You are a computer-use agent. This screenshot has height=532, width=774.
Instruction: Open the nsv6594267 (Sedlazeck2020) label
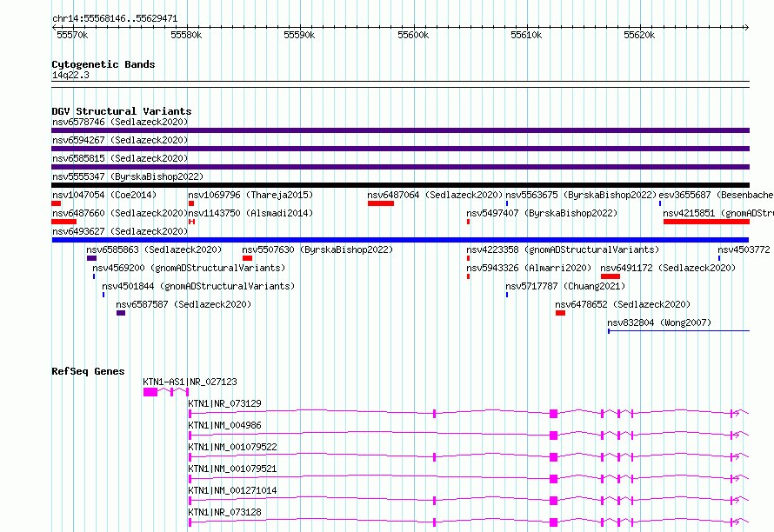tap(120, 140)
